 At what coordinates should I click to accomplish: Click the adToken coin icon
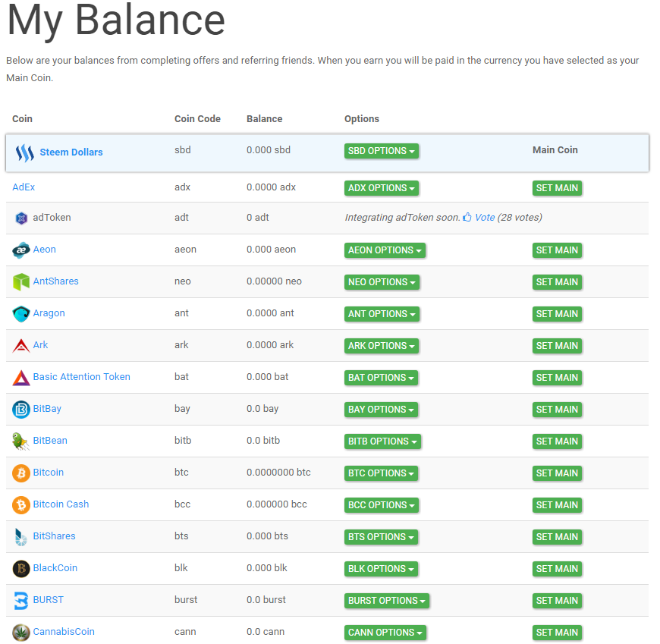(x=21, y=218)
